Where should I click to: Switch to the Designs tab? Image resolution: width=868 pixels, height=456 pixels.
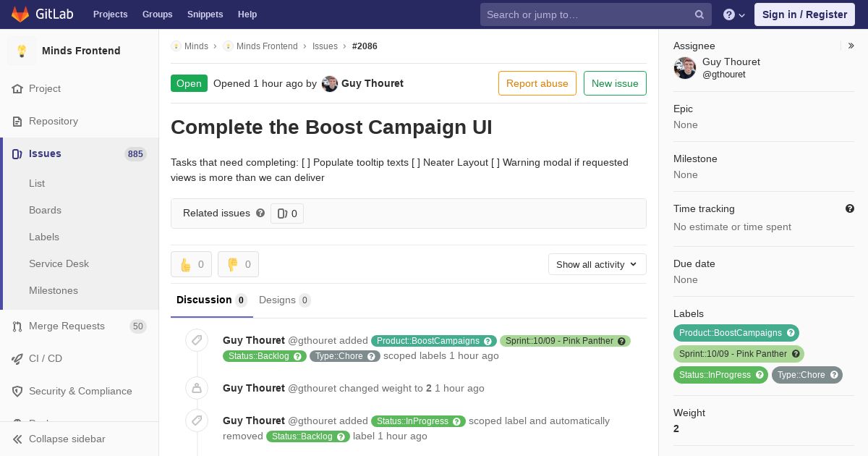[x=285, y=300]
